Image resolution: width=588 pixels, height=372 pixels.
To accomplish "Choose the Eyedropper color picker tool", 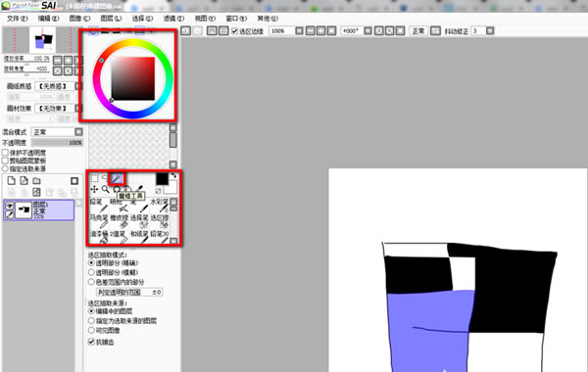I will pyautogui.click(x=139, y=188).
